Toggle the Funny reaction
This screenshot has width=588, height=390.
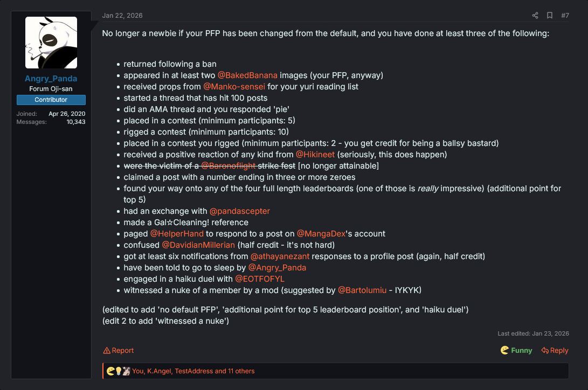coord(516,350)
